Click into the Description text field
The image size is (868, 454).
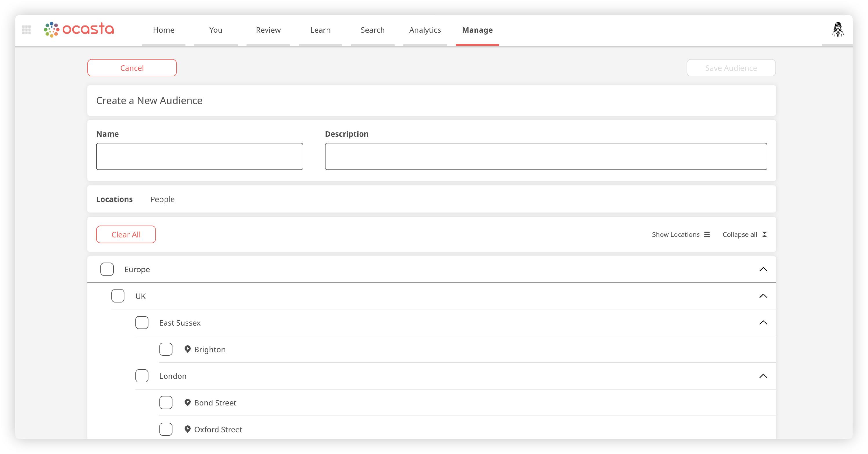point(546,156)
